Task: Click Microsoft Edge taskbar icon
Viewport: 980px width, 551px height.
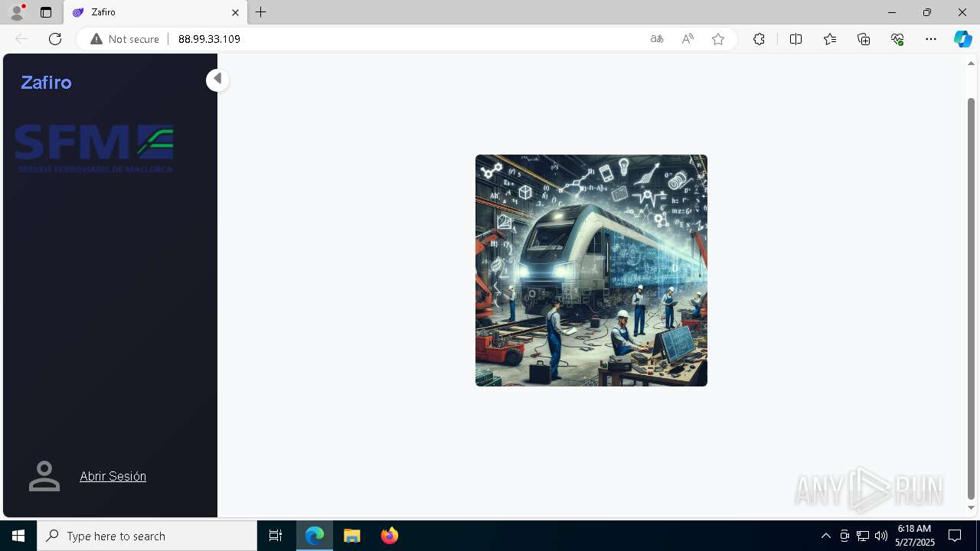Action: [x=315, y=536]
